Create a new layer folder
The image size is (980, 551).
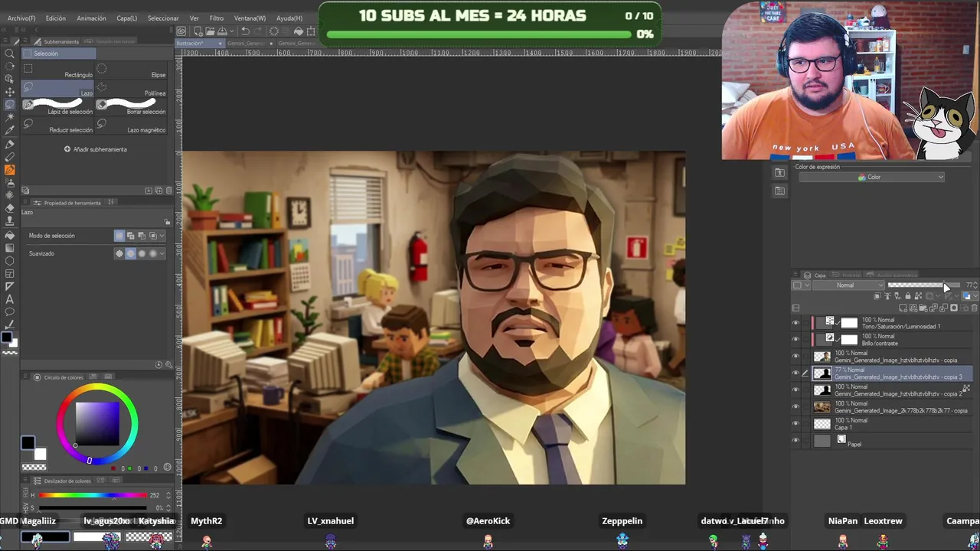pyautogui.click(x=923, y=308)
